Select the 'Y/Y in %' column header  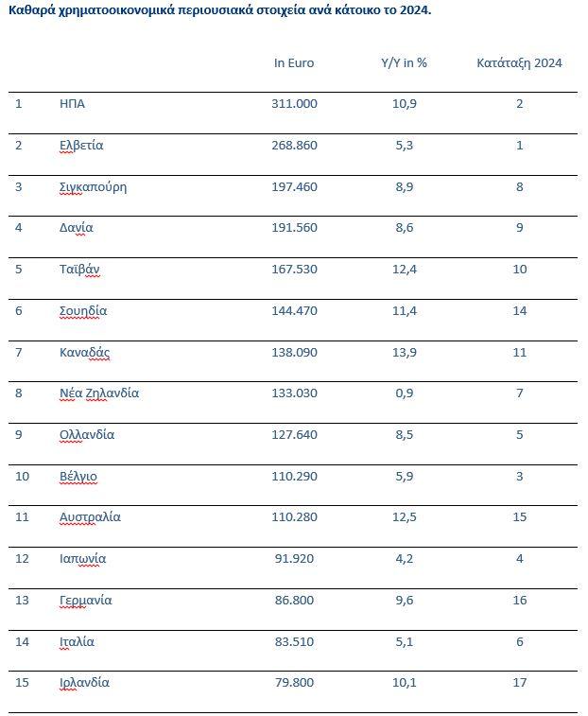coord(404,63)
